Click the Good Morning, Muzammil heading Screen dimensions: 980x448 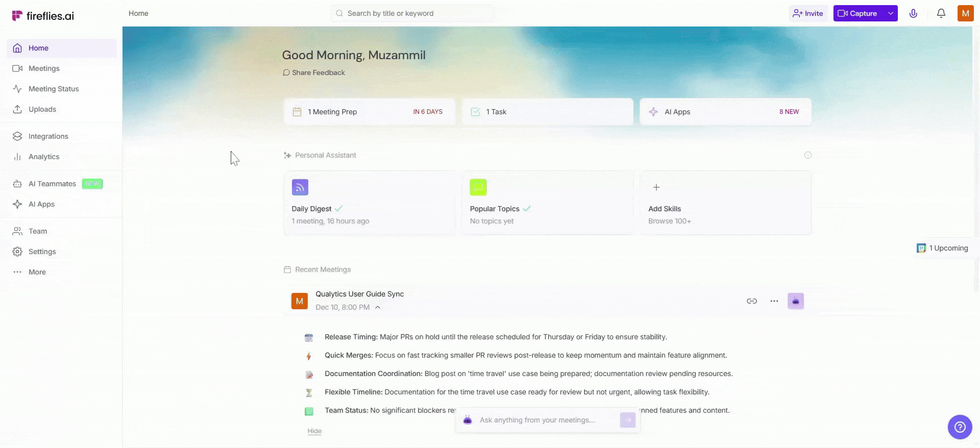click(354, 55)
